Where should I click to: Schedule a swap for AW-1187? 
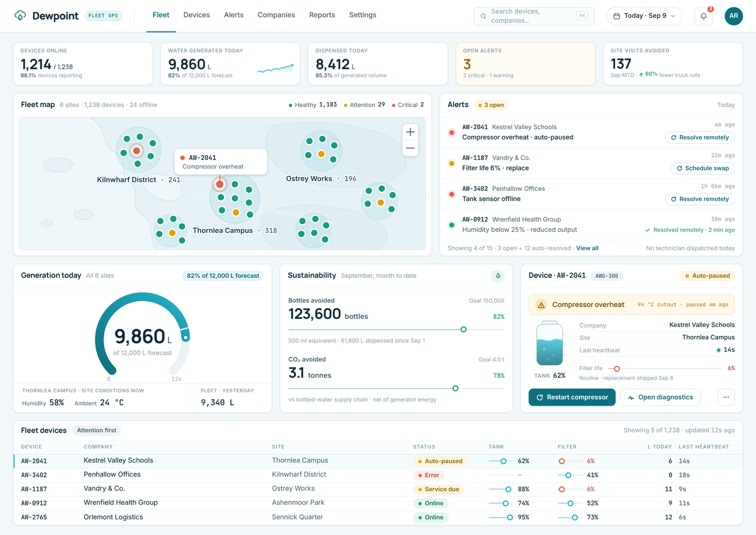click(x=703, y=169)
